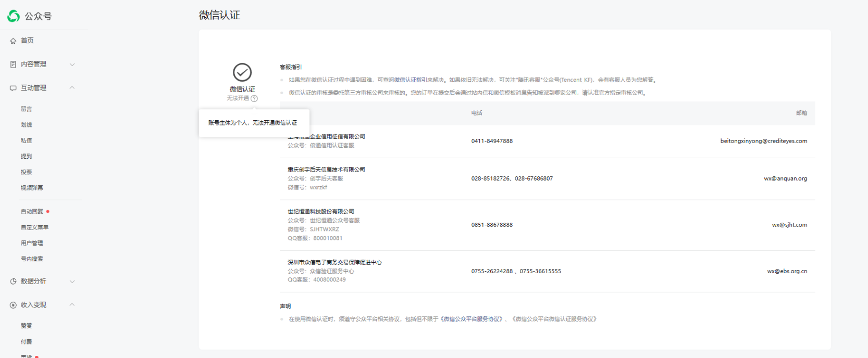
Task: Click the QQ客服: 4008000249 text
Action: [317, 280]
